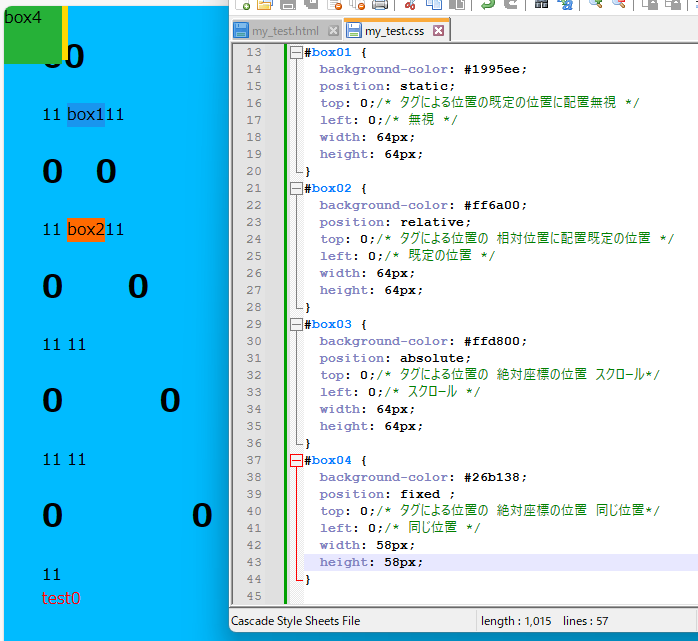Click the green Undo arrow icon
The image size is (698, 641).
pos(488,4)
